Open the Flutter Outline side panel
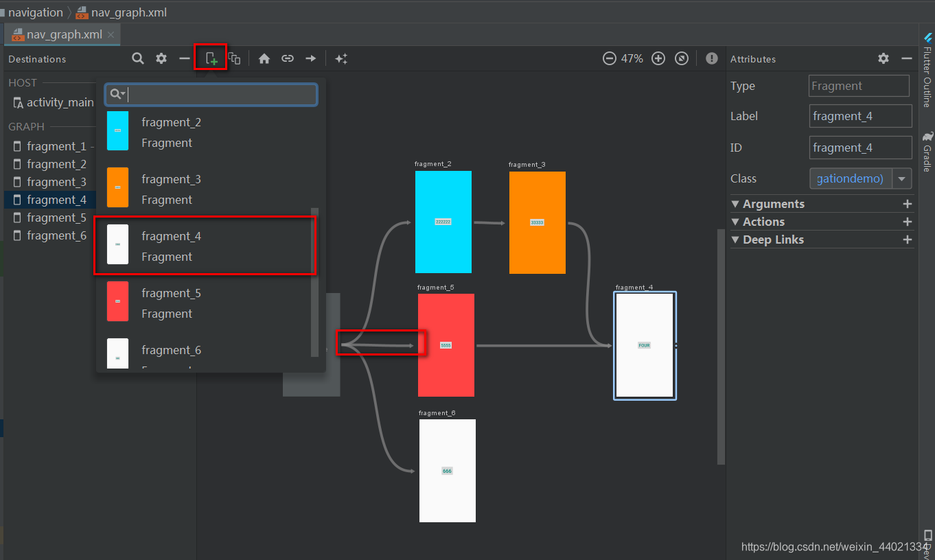This screenshot has height=560, width=935. pos(927,71)
